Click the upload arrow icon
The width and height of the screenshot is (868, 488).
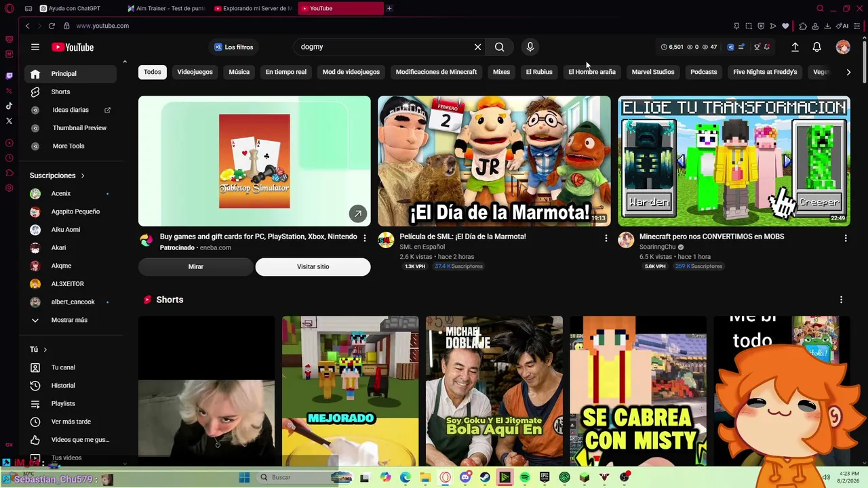click(x=795, y=47)
